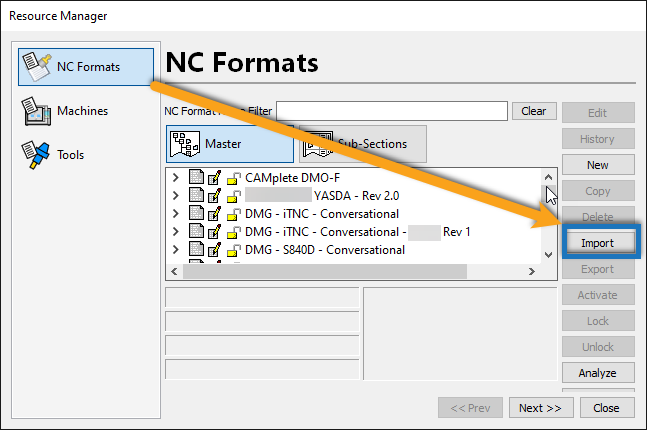Image resolution: width=647 pixels, height=430 pixels.
Task: Click the Analyze button
Action: 598,373
